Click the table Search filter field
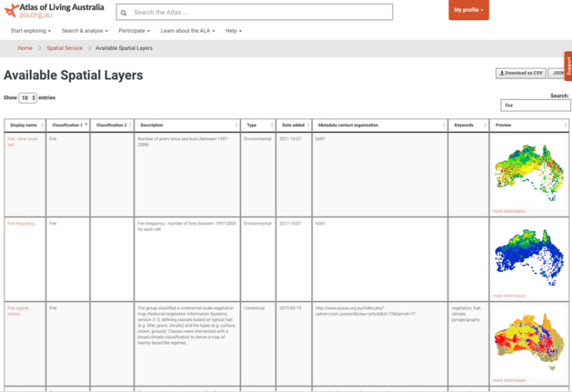572x392 pixels. [x=535, y=104]
